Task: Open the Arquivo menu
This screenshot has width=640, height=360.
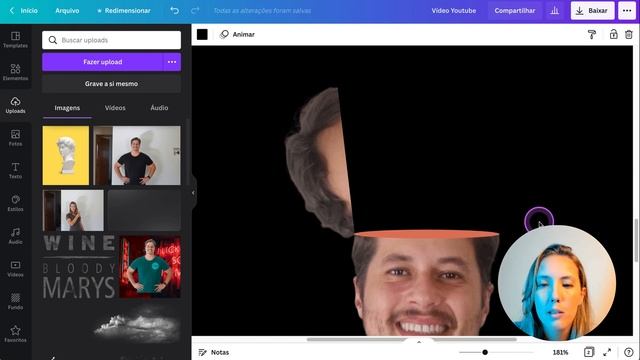Action: tap(67, 11)
